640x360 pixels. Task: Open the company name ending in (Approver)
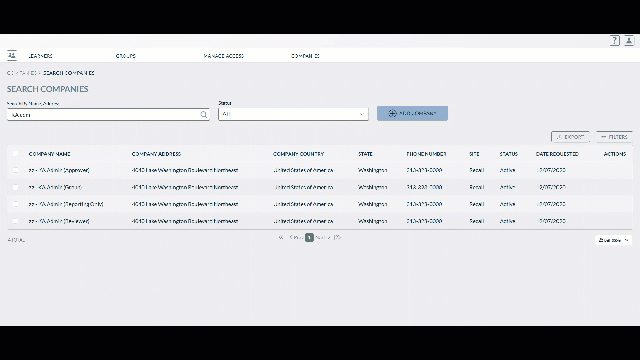(x=59, y=170)
